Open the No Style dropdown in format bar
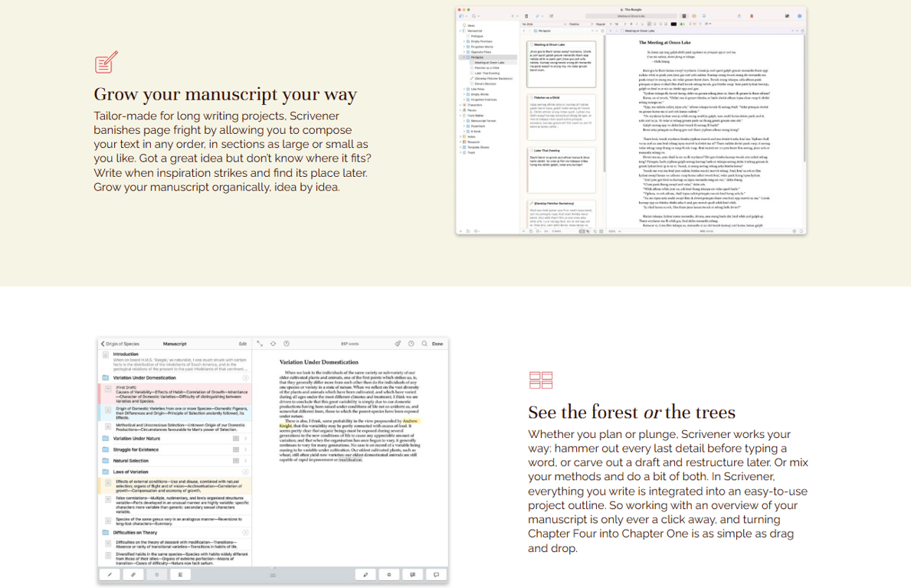 click(545, 24)
